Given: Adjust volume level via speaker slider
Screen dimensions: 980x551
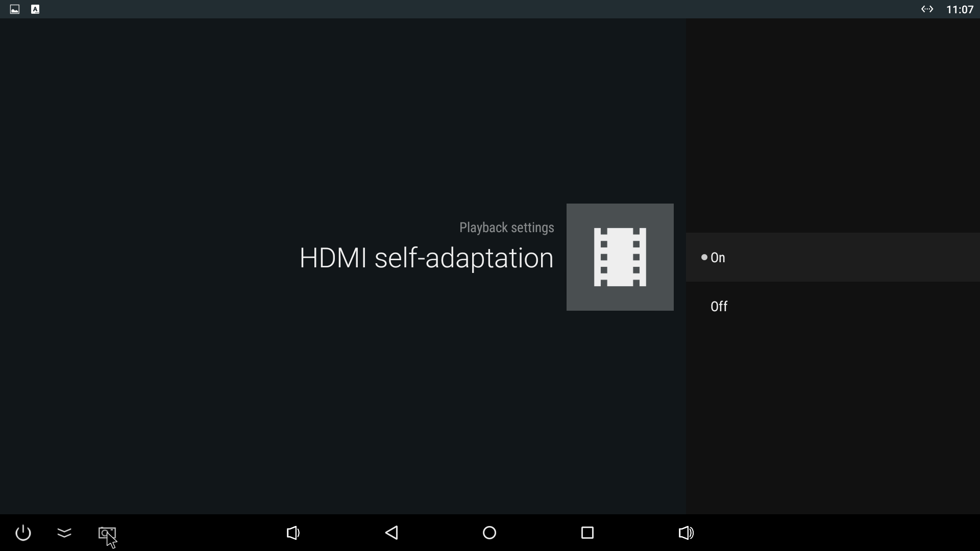Looking at the screenshot, I should [x=686, y=533].
